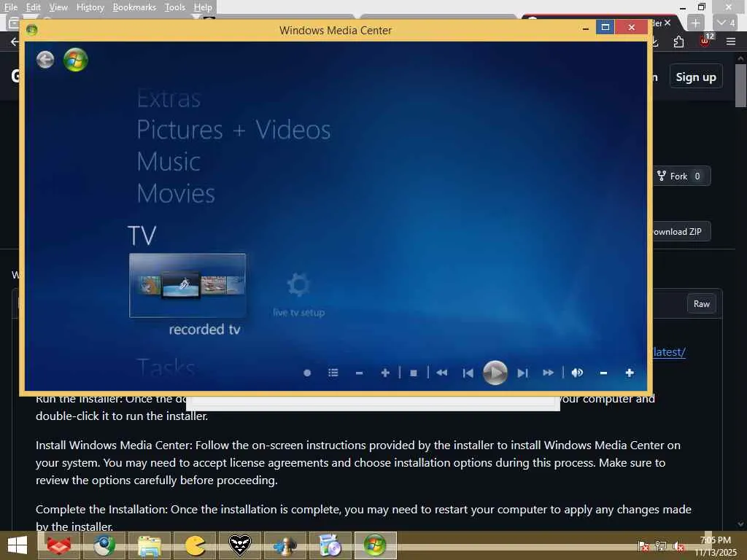Image resolution: width=747 pixels, height=560 pixels.
Task: Click channel up plus button
Action: [x=385, y=373]
